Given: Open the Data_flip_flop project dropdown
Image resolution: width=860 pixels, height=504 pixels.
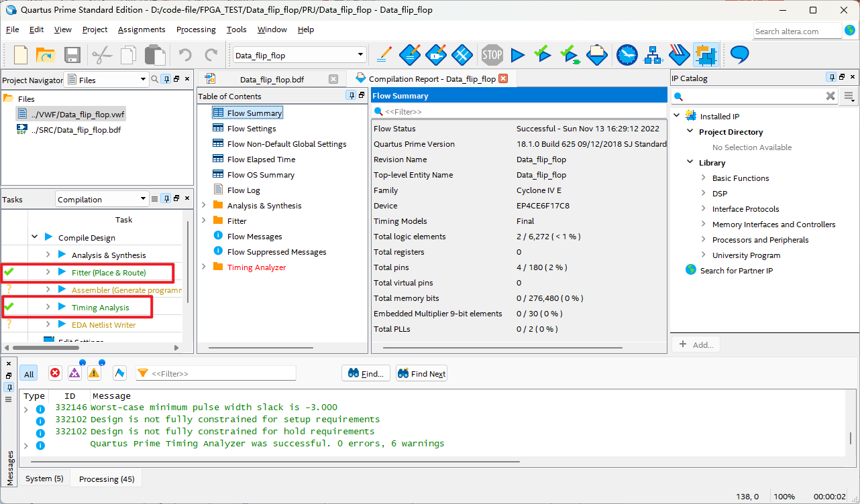Looking at the screenshot, I should pyautogui.click(x=360, y=55).
